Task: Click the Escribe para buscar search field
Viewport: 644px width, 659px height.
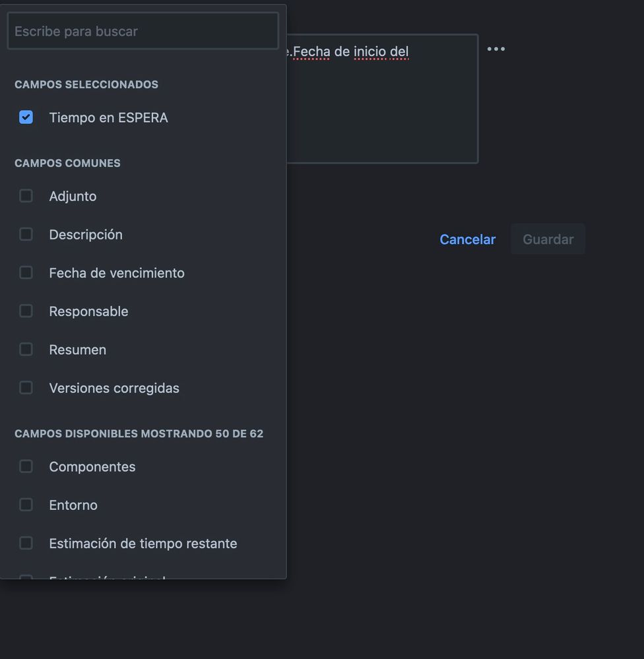Action: coord(143,30)
